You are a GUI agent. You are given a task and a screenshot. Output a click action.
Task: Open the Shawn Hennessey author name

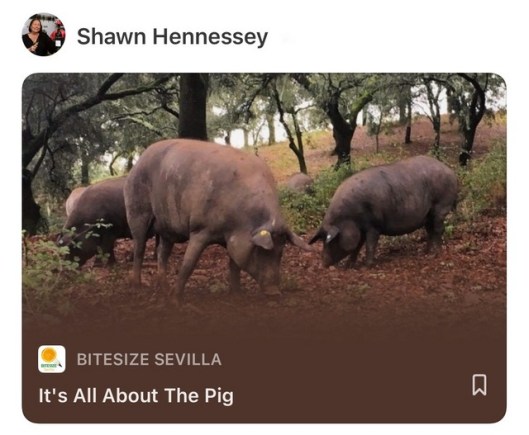[x=172, y=36]
